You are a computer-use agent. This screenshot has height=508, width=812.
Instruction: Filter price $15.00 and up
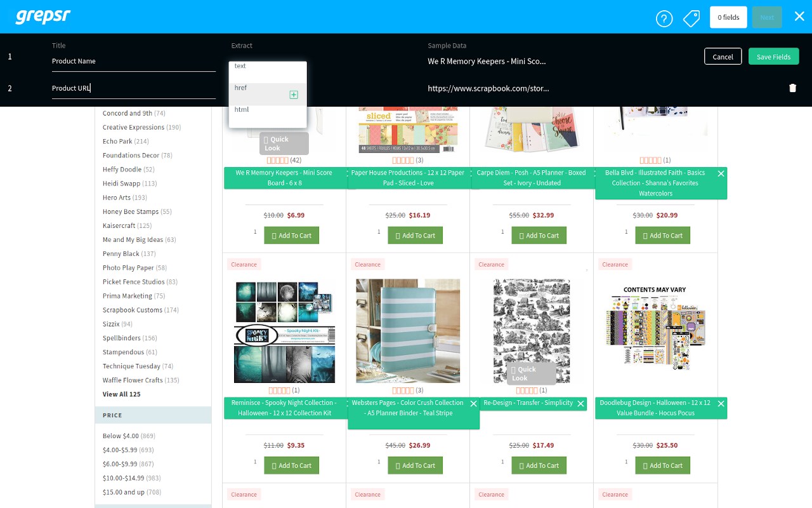coord(132,492)
